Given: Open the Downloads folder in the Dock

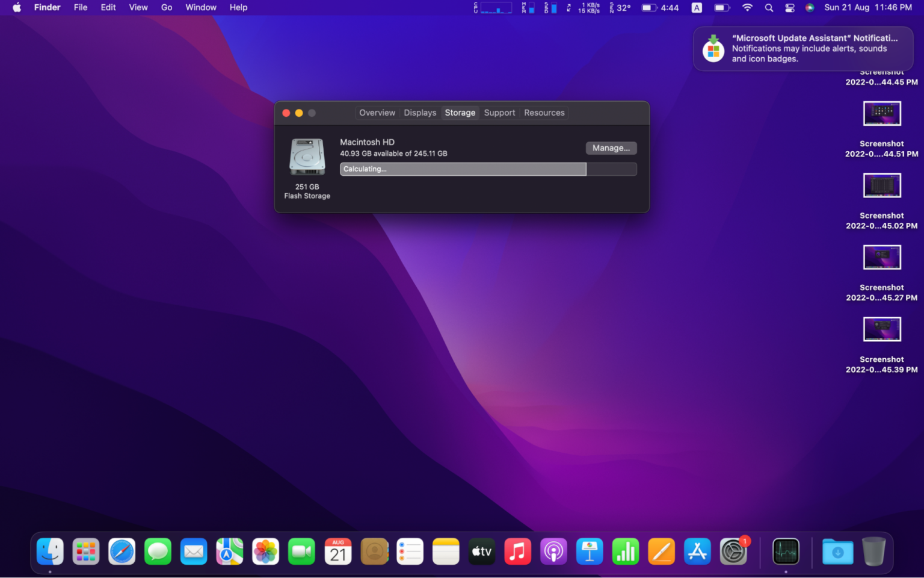Looking at the screenshot, I should pyautogui.click(x=837, y=552).
